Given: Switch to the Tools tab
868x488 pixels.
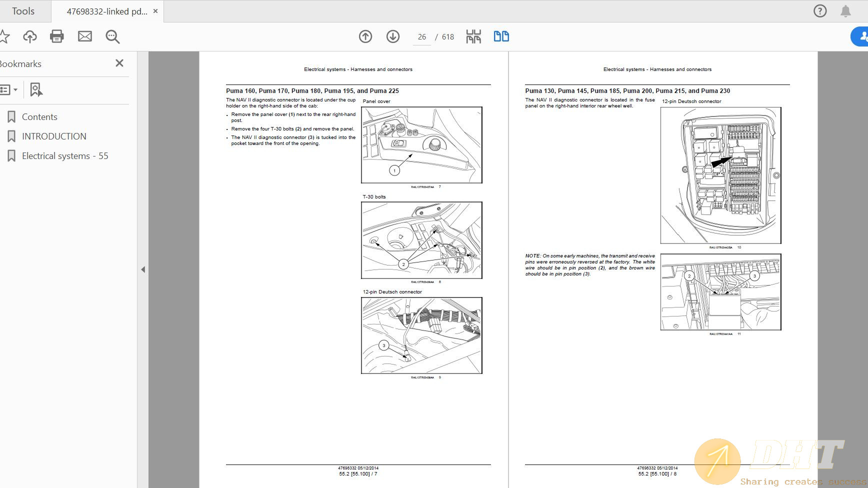Looking at the screenshot, I should click(24, 10).
